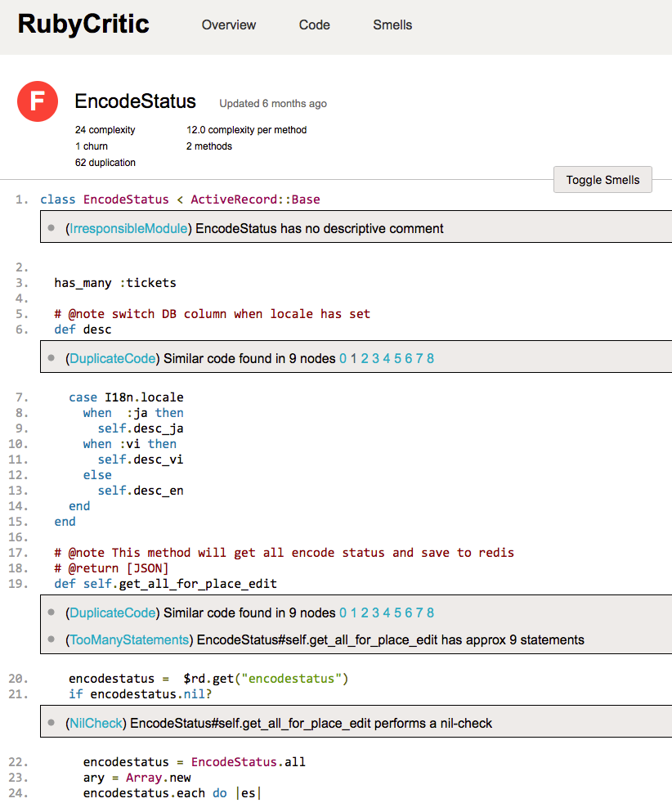Viewport: 672px width, 803px height.
Task: Click the bullet icon beside first DuplicateCode smell
Action: tap(52, 358)
